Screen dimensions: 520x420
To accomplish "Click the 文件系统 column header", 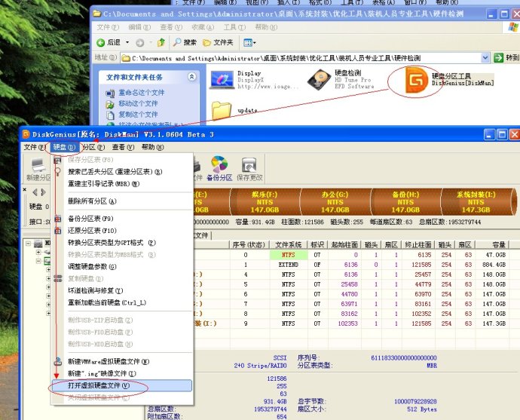I will (x=288, y=245).
